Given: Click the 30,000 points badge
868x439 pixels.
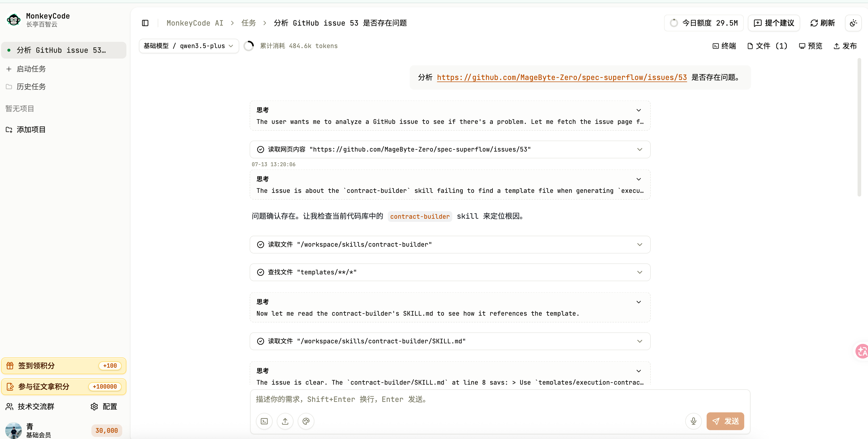Looking at the screenshot, I should (x=107, y=431).
